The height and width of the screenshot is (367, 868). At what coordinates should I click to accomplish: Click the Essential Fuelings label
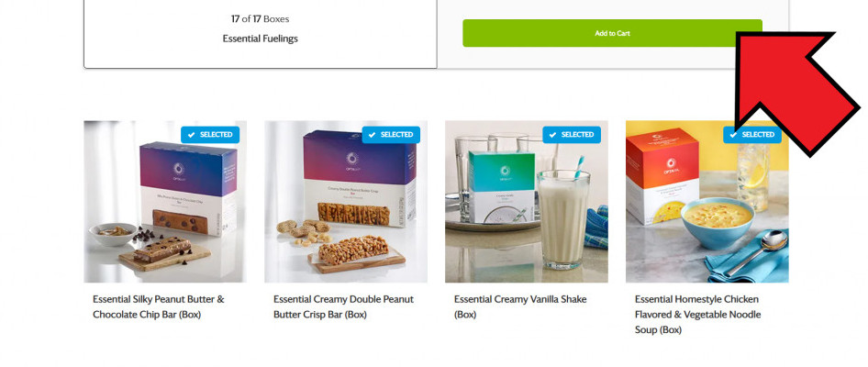[x=261, y=39]
